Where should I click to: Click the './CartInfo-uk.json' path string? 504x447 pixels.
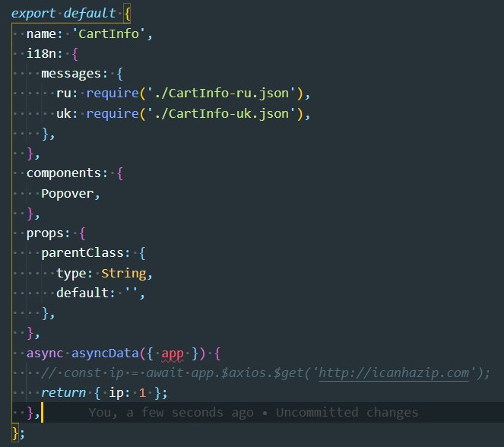[221, 113]
